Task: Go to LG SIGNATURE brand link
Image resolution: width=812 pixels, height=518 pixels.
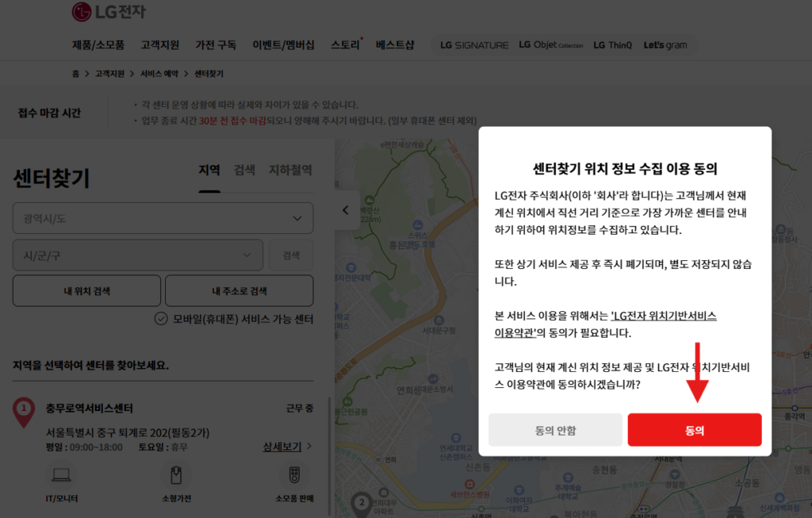Action: [x=474, y=45]
